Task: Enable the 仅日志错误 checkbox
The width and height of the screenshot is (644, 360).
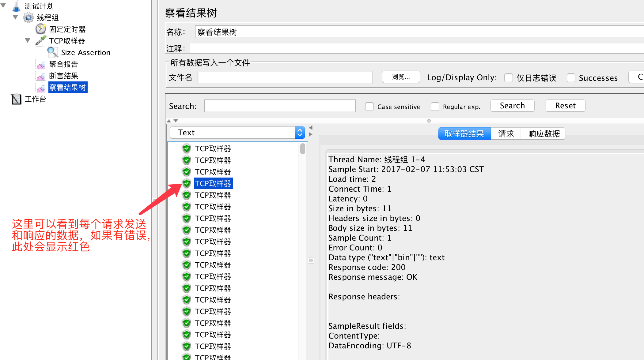Action: coord(508,78)
